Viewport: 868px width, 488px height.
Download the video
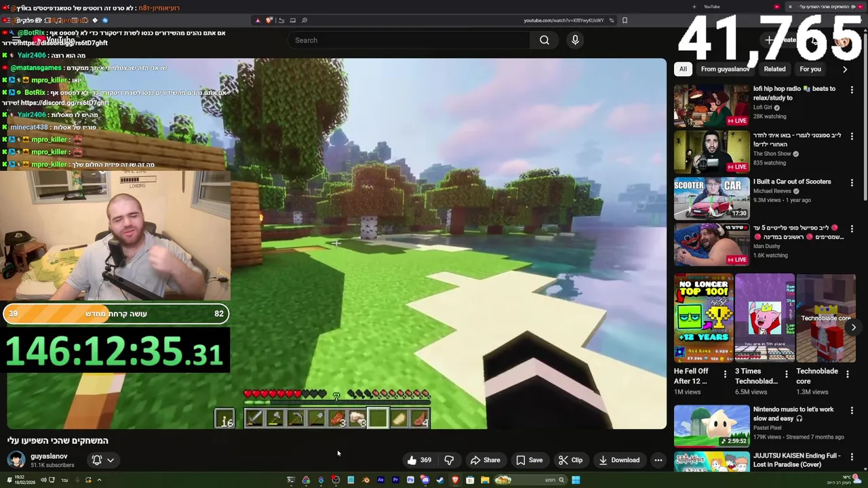pyautogui.click(x=618, y=460)
